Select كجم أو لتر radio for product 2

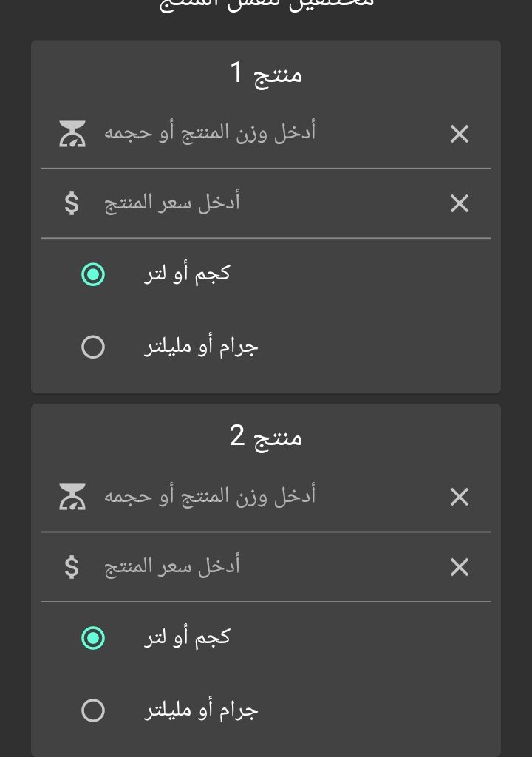pyautogui.click(x=93, y=638)
